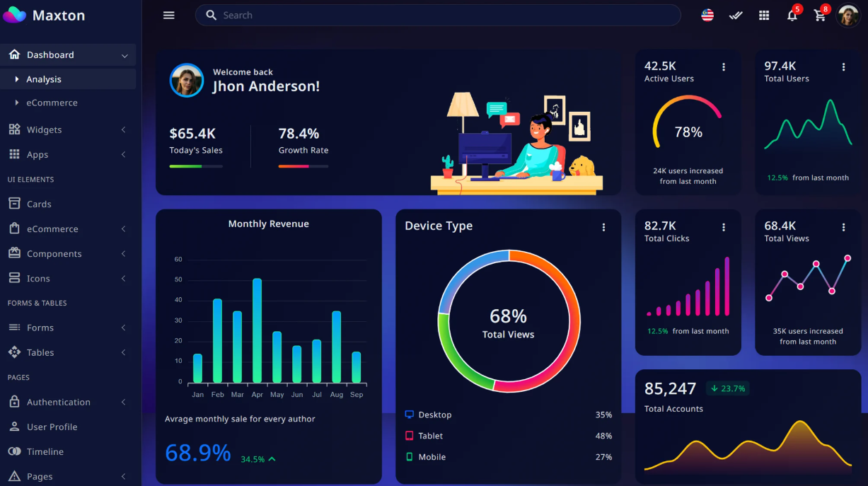The image size is (868, 486).
Task: Open Total Clicks card three-dot menu
Action: click(x=723, y=227)
